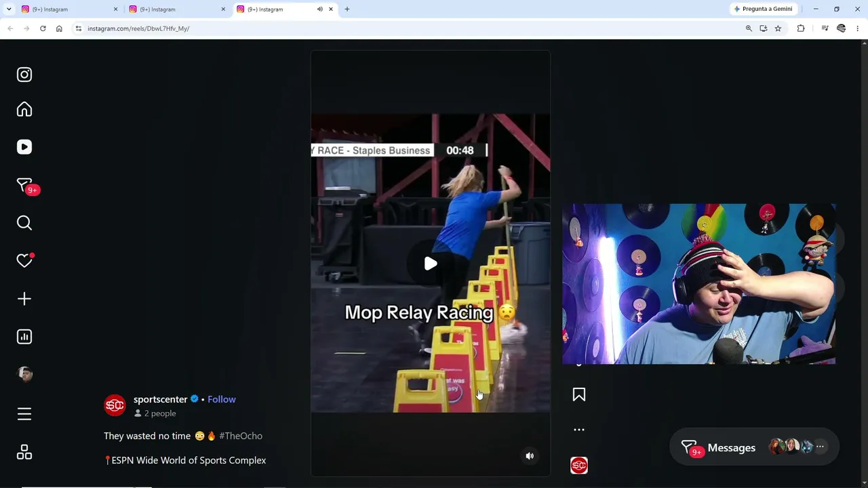This screenshot has width=868, height=488.
Task: Open the Chrome profile avatar
Action: coord(842,28)
